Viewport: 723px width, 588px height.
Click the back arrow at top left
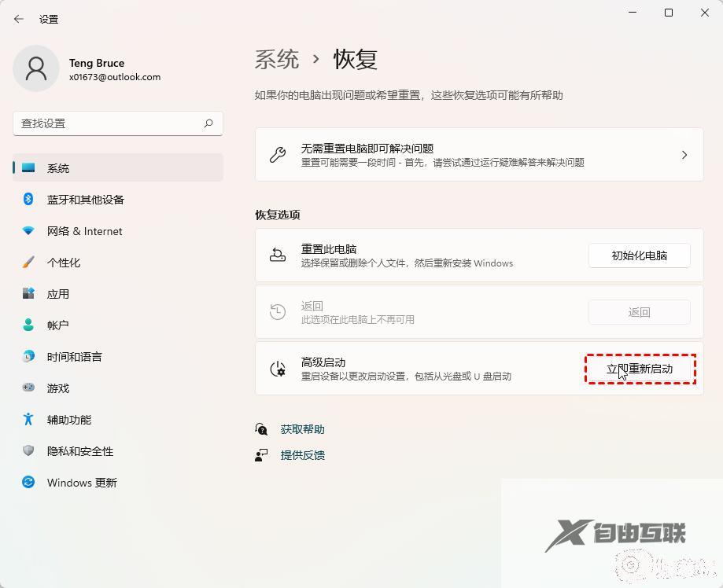pyautogui.click(x=17, y=19)
